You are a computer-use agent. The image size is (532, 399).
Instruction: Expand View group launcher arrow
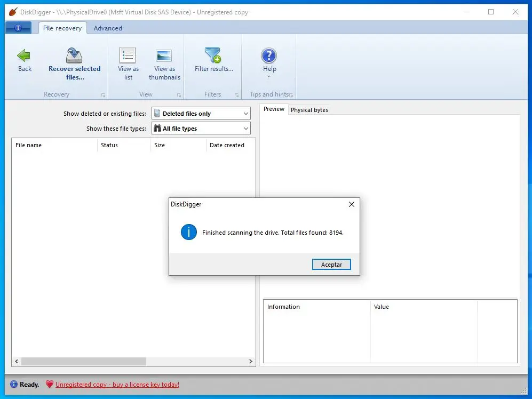pyautogui.click(x=179, y=95)
